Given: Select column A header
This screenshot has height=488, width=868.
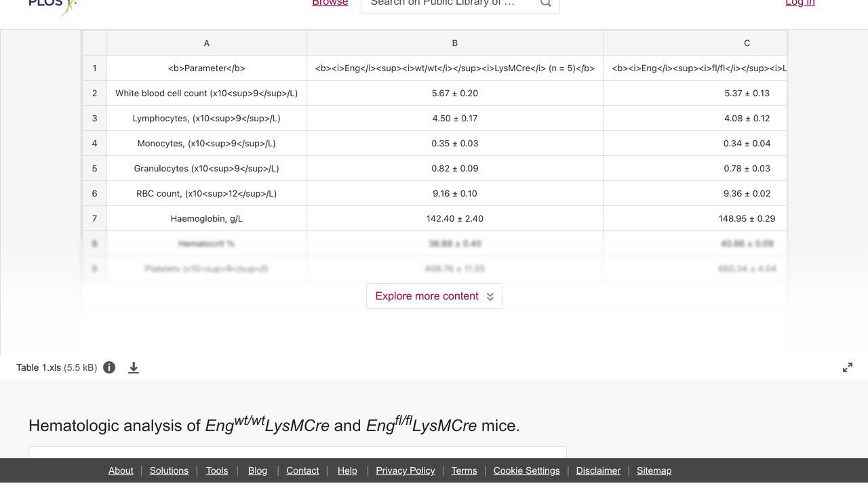Looking at the screenshot, I should pos(207,43).
